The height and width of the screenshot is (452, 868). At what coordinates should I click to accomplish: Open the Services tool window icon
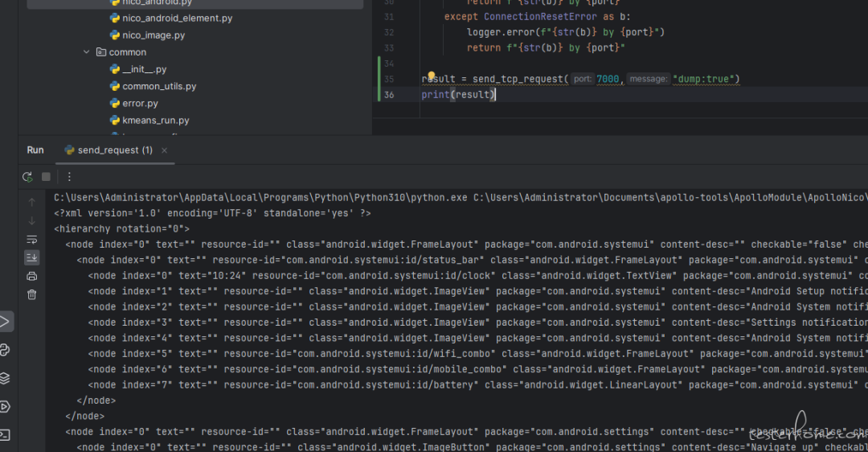pos(5,406)
